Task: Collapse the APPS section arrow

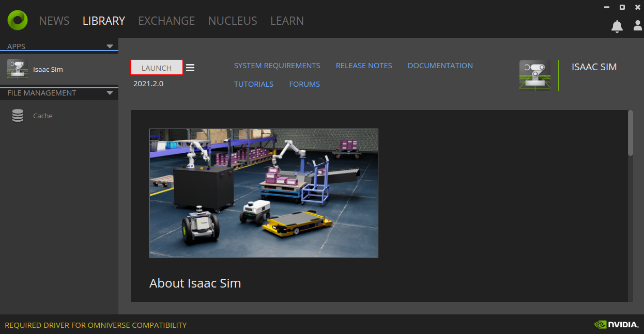Action: point(110,46)
